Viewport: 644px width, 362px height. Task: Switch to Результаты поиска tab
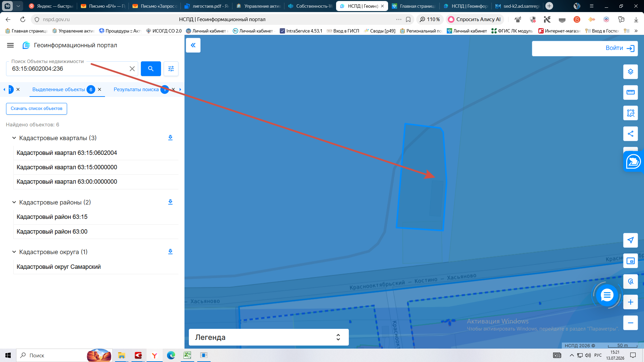coord(136,89)
